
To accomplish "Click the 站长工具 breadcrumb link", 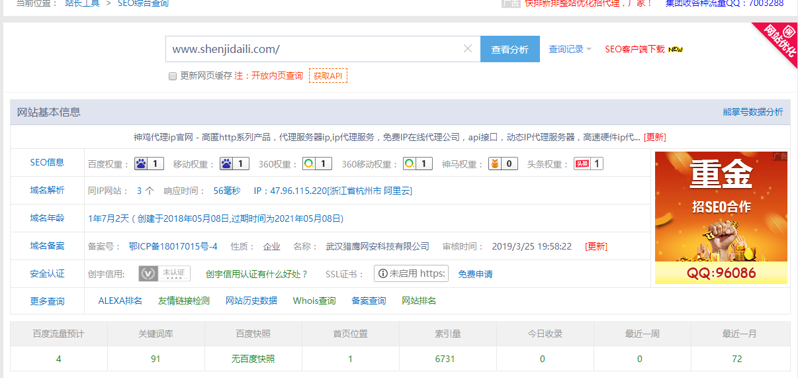I will click(x=82, y=4).
